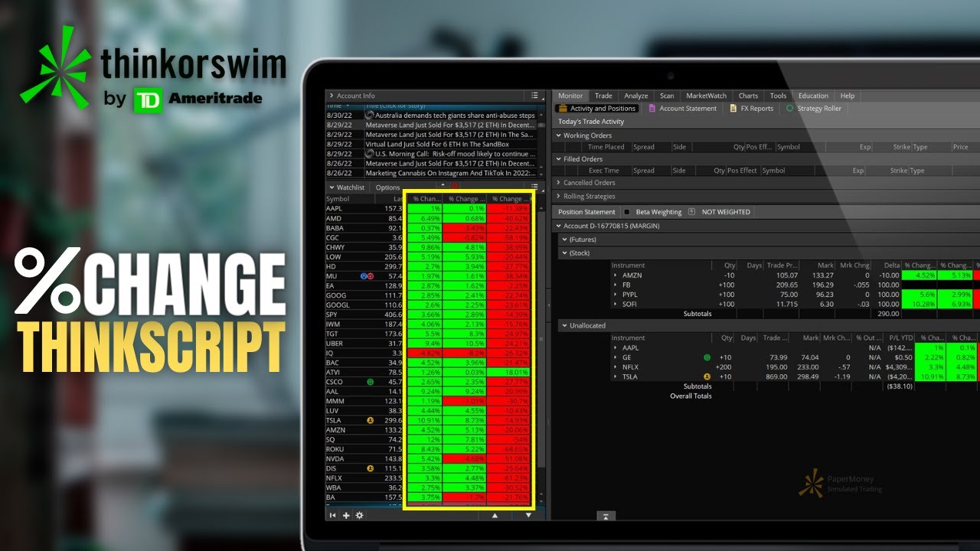Image resolution: width=980 pixels, height=551 pixels.
Task: Expand the PYPL position row
Action: tap(616, 295)
